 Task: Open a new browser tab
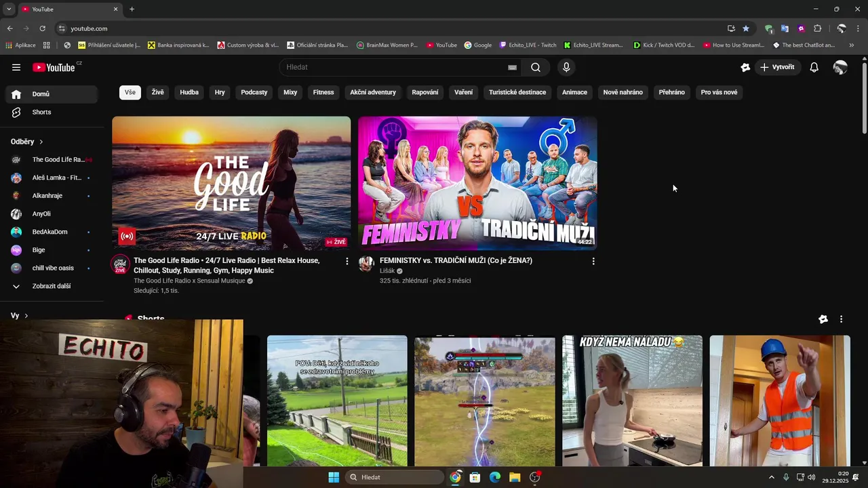coord(132,9)
